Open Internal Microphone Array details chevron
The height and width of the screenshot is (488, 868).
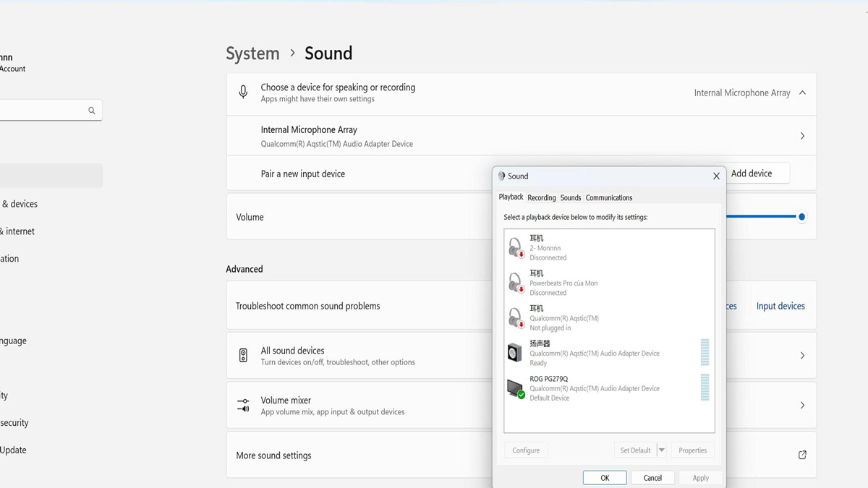click(802, 136)
